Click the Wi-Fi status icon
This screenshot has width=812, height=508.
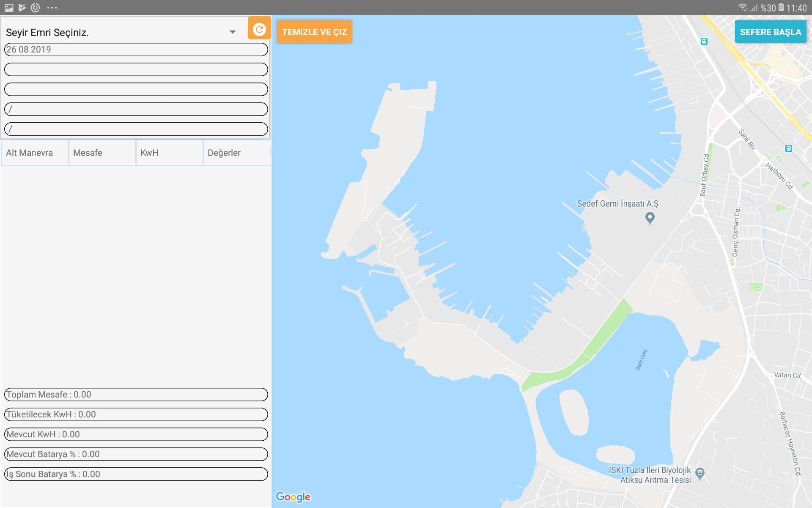743,8
